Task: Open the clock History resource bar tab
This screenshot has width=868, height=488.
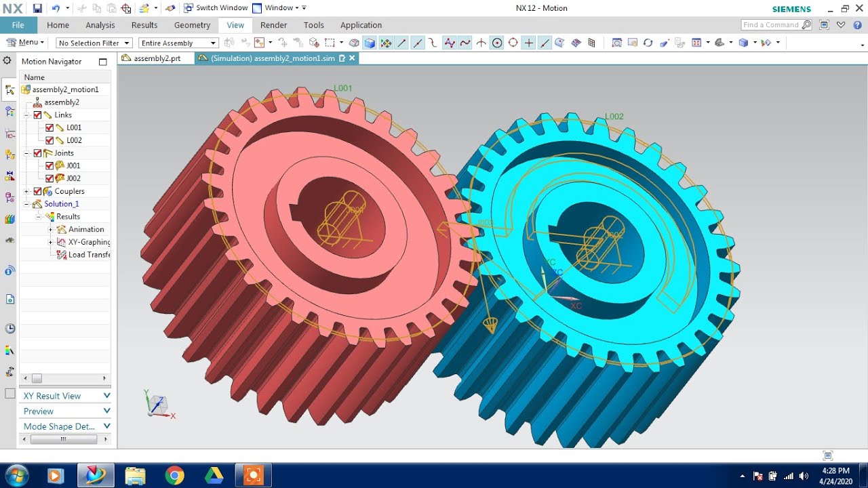Action: 9,329
